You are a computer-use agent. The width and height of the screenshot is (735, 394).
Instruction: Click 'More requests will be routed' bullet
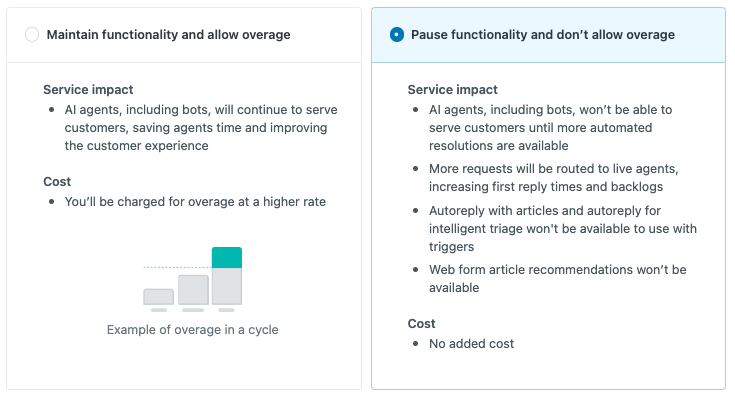click(x=554, y=178)
